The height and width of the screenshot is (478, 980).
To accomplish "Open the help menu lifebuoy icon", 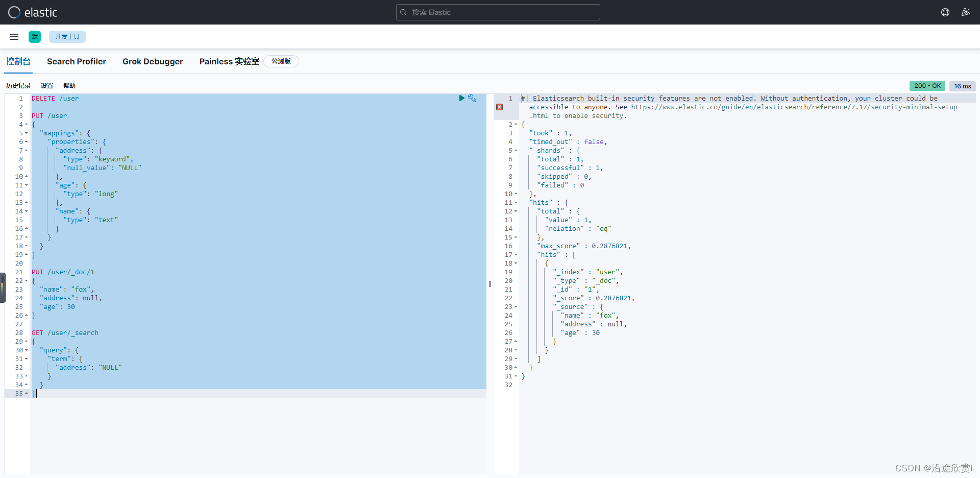I will (x=945, y=12).
